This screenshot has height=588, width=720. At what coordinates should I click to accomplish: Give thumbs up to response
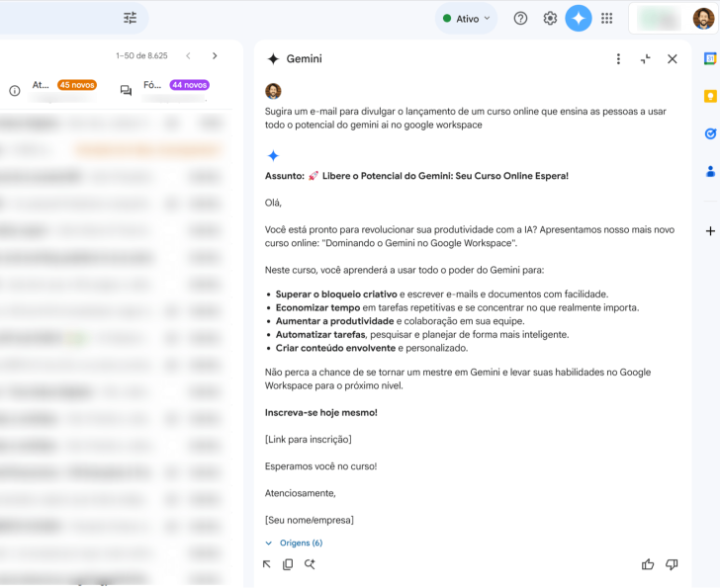click(x=648, y=564)
